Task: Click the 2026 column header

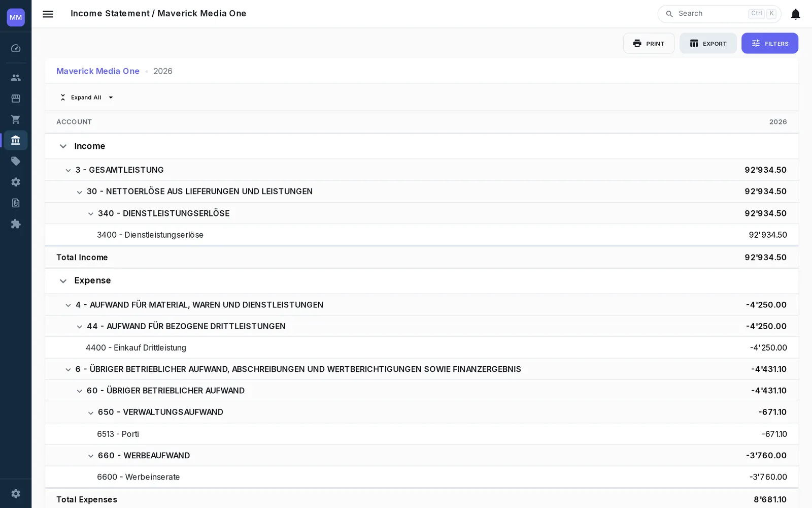Action: click(778, 122)
